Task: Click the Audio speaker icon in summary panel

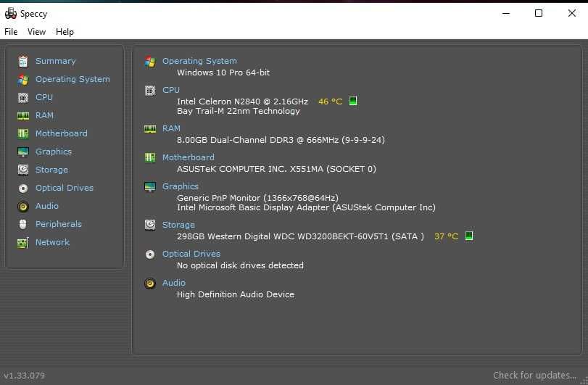Action: (x=150, y=283)
